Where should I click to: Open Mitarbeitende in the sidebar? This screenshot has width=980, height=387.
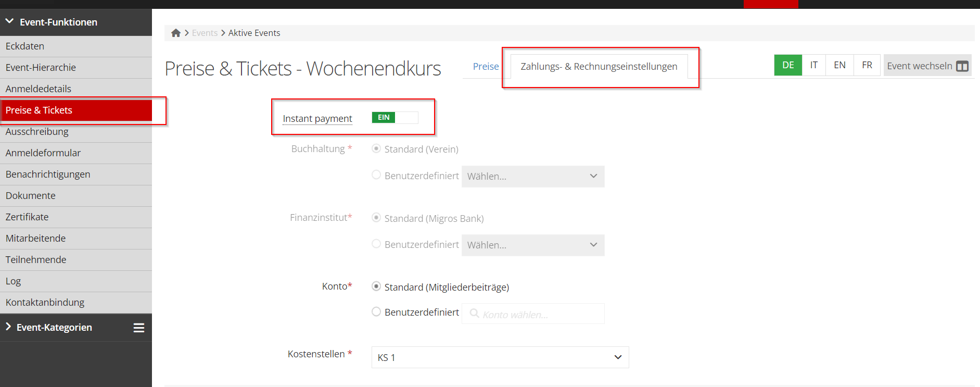point(76,239)
